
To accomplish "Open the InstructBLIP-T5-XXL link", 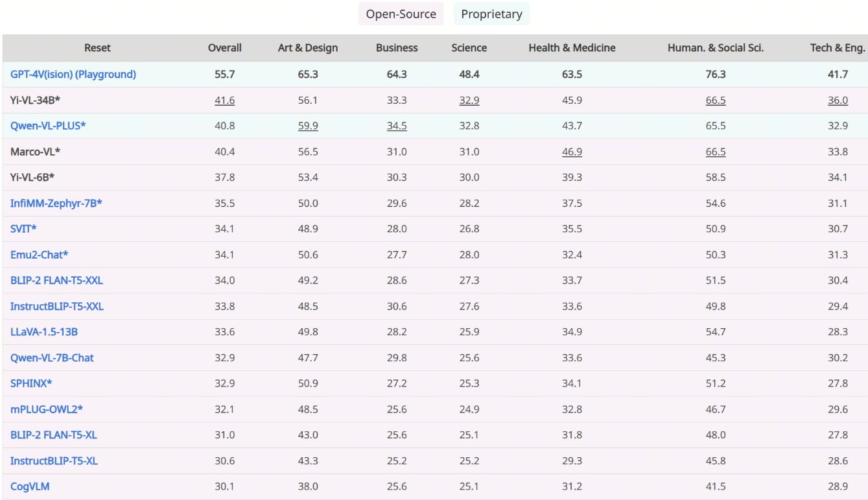I will [57, 306].
